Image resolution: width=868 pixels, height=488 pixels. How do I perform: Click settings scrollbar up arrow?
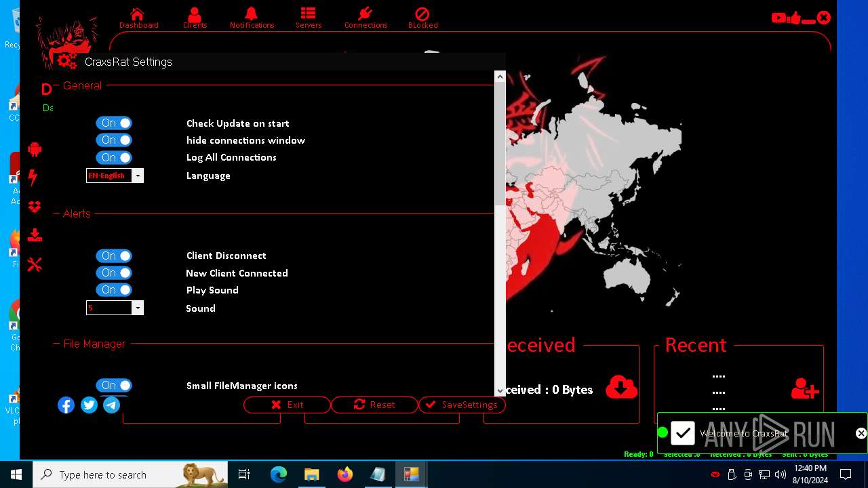[x=500, y=77]
